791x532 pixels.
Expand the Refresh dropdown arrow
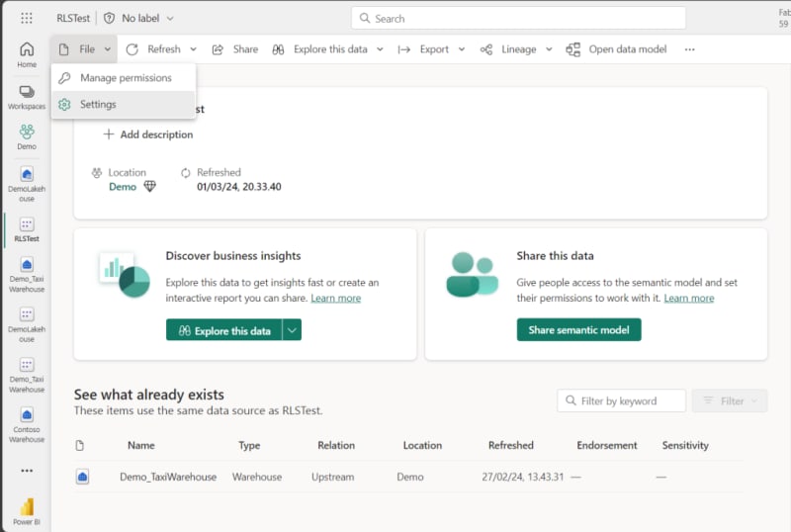click(193, 49)
